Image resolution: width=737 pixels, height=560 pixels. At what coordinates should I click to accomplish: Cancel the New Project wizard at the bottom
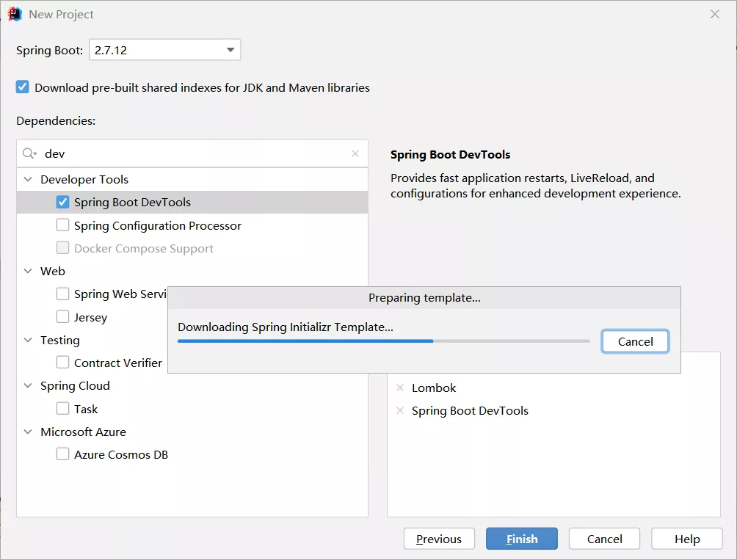[604, 539]
